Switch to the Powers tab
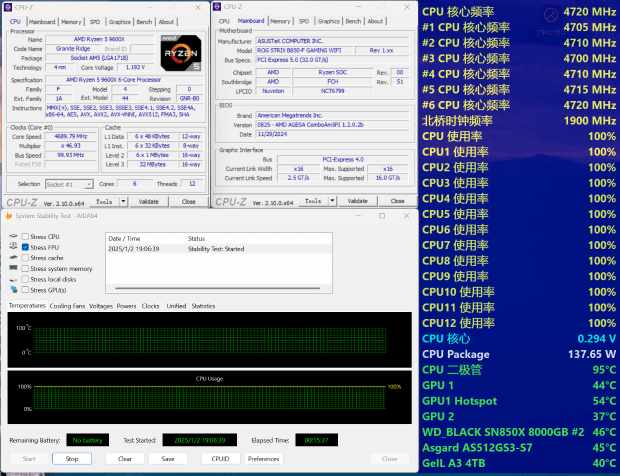620x476 pixels. (126, 306)
